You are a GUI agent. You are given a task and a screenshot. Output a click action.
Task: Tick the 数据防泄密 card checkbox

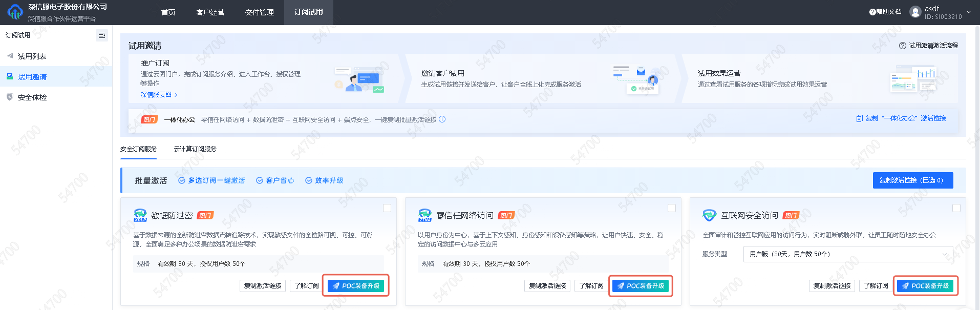[387, 208]
